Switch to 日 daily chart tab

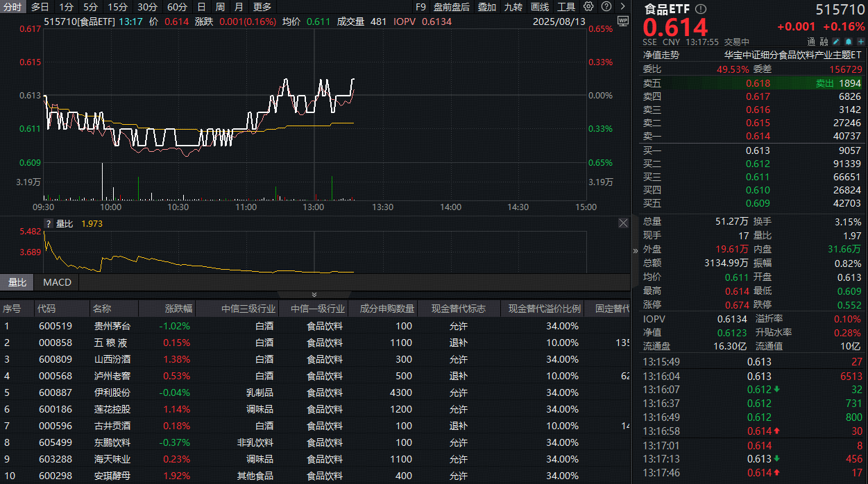(x=201, y=7)
